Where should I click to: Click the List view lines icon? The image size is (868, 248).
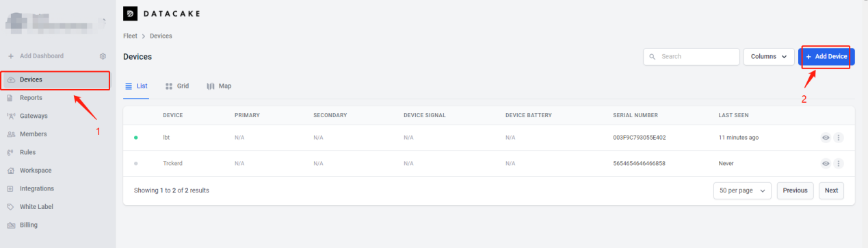point(128,86)
